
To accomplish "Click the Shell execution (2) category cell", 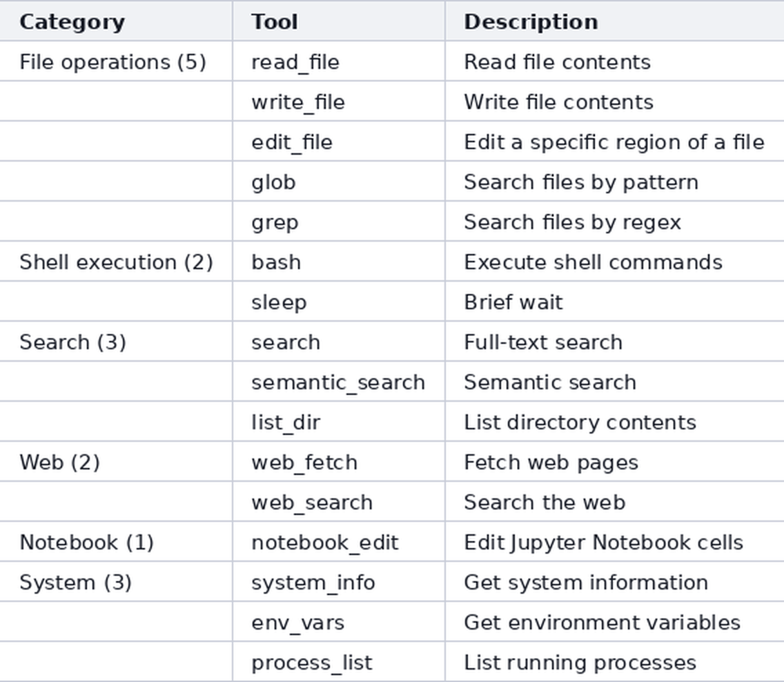I will click(117, 262).
